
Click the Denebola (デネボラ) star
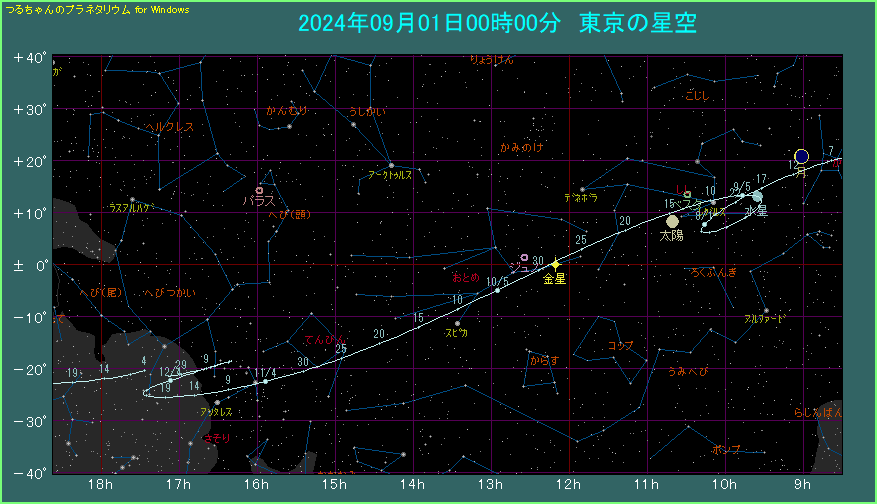pos(582,189)
